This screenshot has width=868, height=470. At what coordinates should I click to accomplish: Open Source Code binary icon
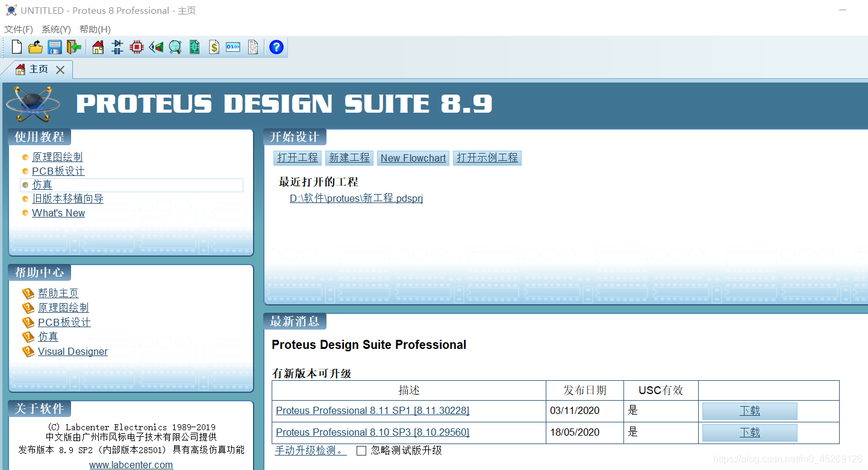(x=233, y=46)
